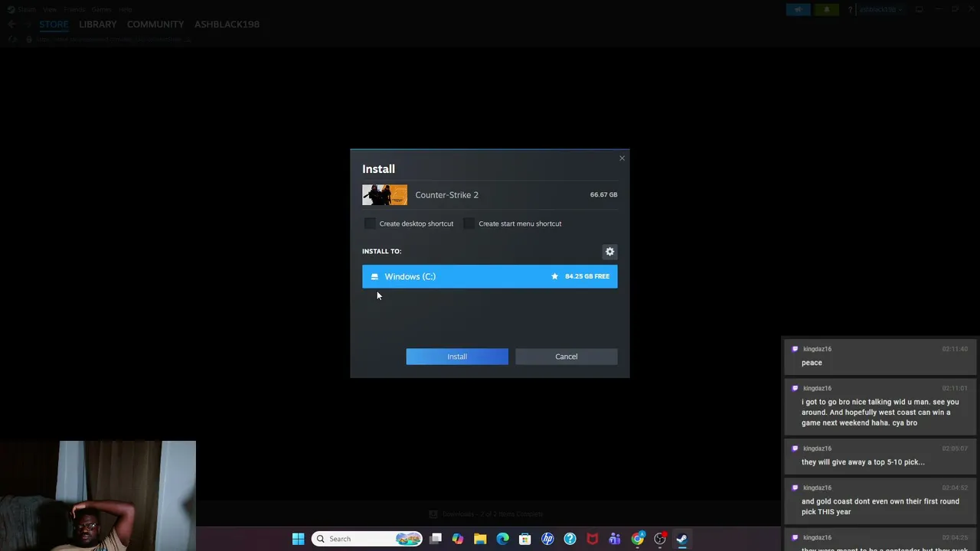Open the Help menu in Steam window

click(x=126, y=9)
